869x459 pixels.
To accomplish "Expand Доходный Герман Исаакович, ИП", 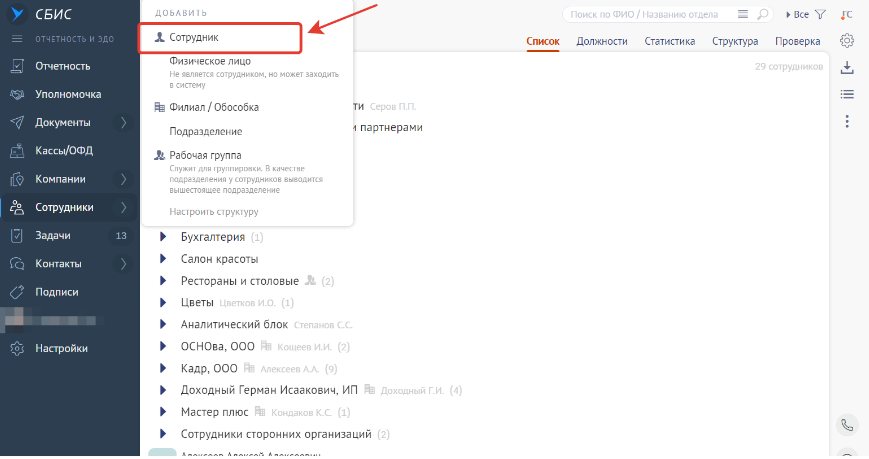I will [163, 390].
